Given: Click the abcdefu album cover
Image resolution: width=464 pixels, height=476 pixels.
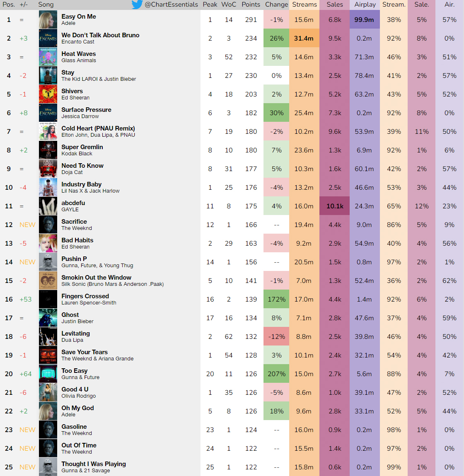Looking at the screenshot, I should pyautogui.click(x=48, y=206).
